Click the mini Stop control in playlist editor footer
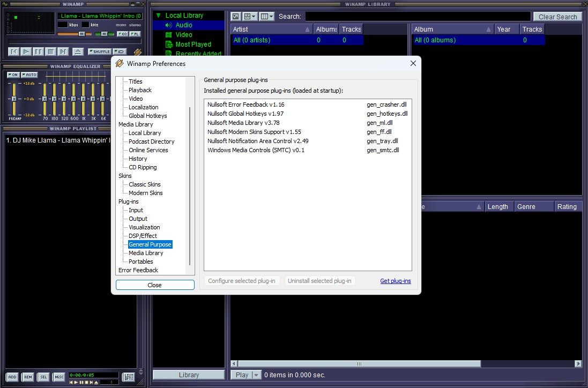 coord(86,383)
